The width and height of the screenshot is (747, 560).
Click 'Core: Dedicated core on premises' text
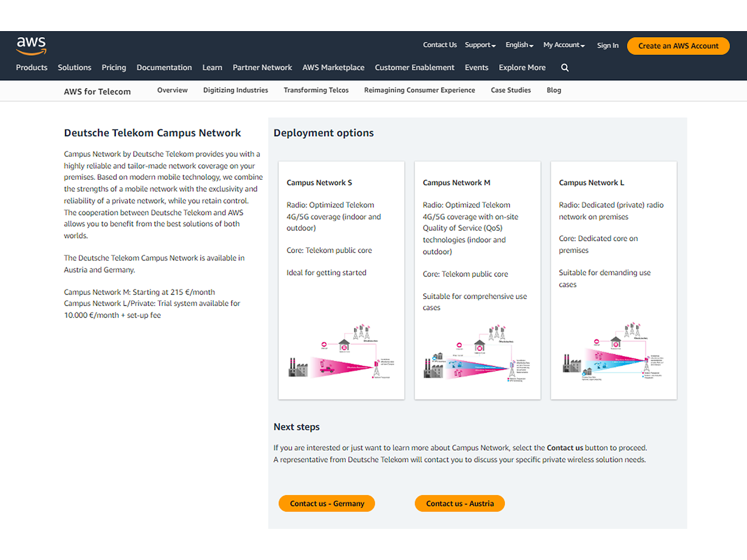[x=598, y=244]
